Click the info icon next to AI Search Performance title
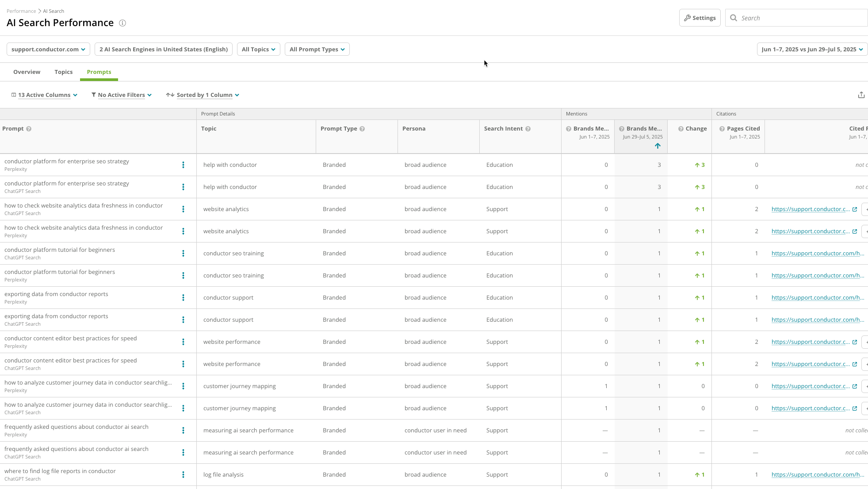868x489 pixels. (122, 23)
